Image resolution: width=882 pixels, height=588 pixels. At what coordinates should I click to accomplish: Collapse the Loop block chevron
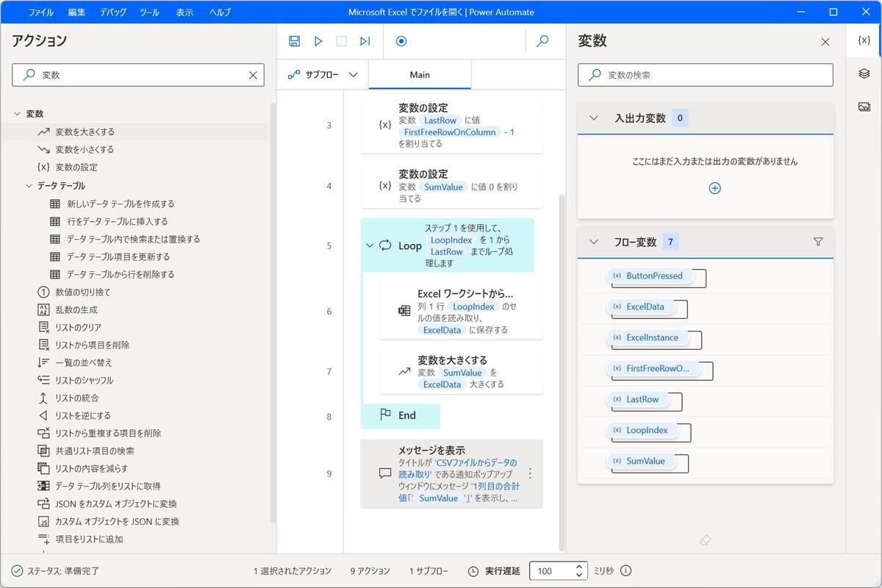coord(370,245)
